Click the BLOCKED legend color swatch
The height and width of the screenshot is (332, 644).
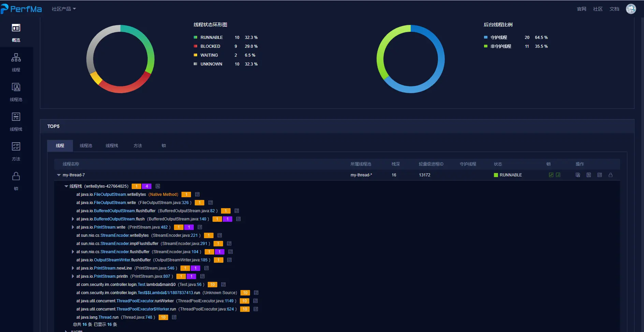click(195, 46)
